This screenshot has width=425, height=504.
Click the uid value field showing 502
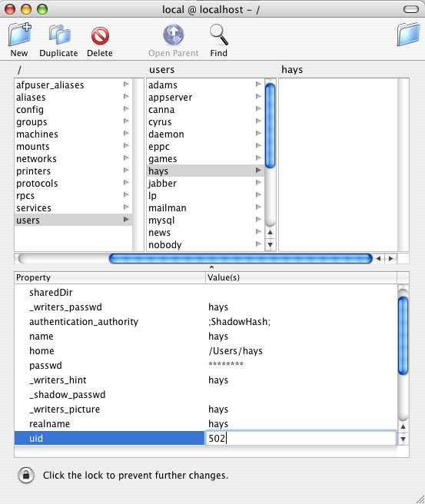pyautogui.click(x=300, y=438)
